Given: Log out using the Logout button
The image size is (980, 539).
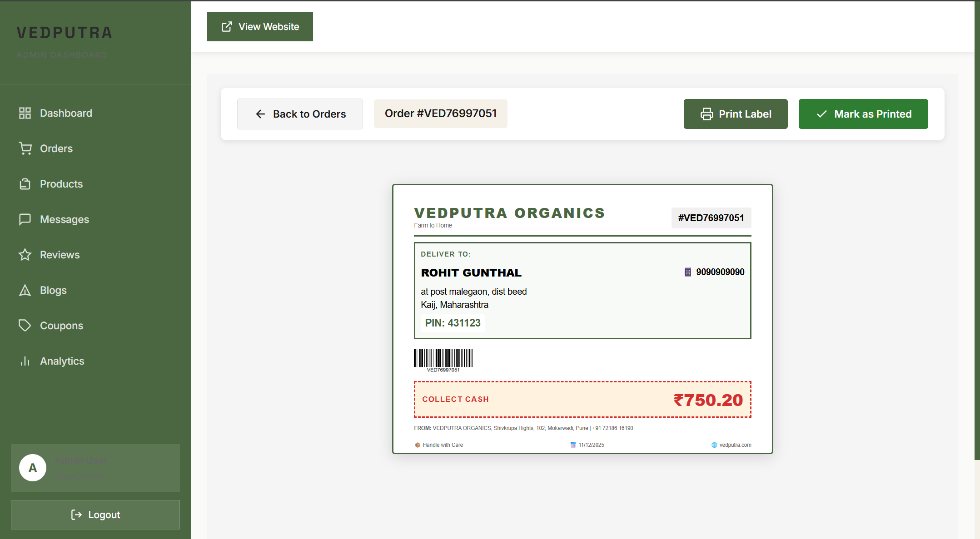Looking at the screenshot, I should pos(95,514).
